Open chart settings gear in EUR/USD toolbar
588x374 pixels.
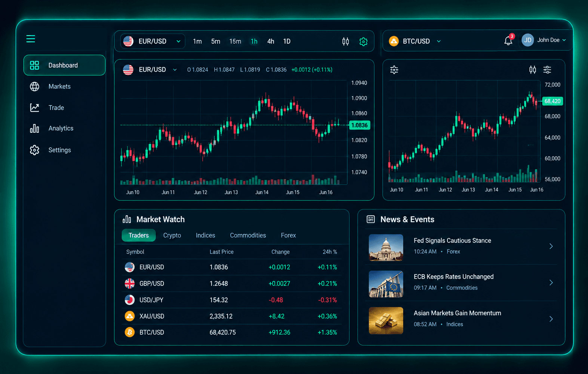pos(363,42)
